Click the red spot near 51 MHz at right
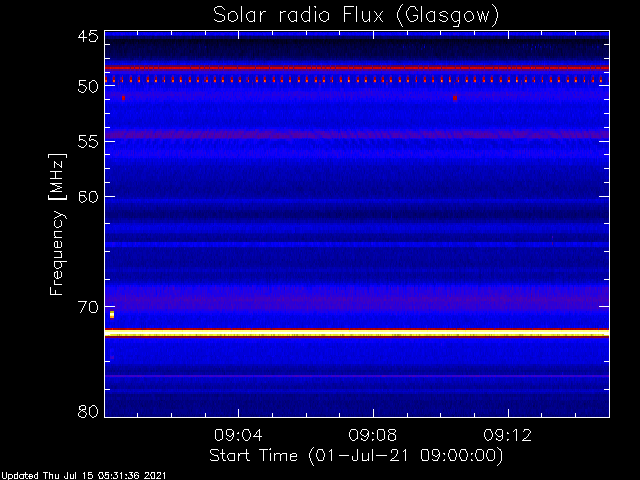Viewport: 640px width, 480px height. (455, 98)
